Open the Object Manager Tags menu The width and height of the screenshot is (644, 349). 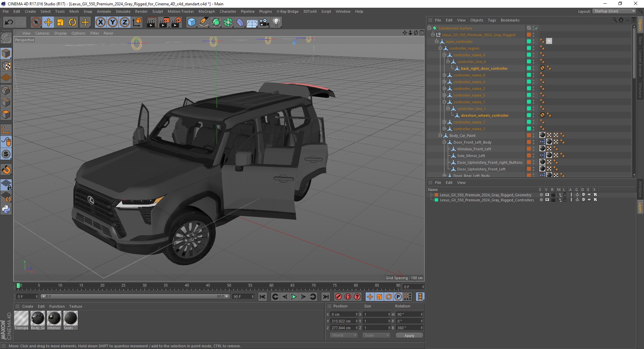coord(492,20)
